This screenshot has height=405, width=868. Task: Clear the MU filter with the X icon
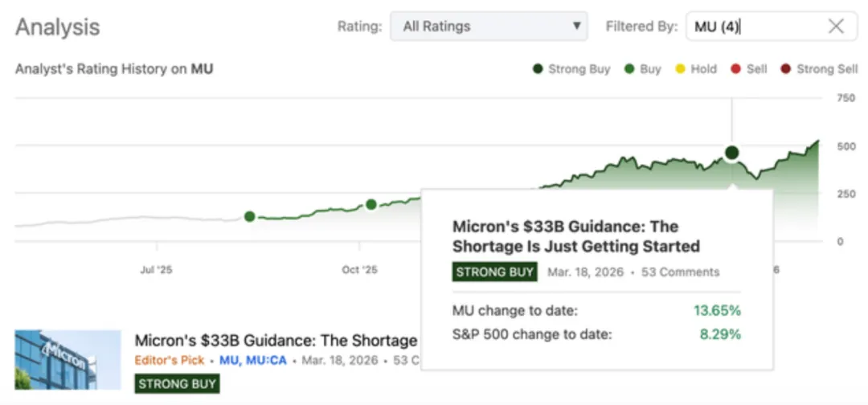point(836,27)
